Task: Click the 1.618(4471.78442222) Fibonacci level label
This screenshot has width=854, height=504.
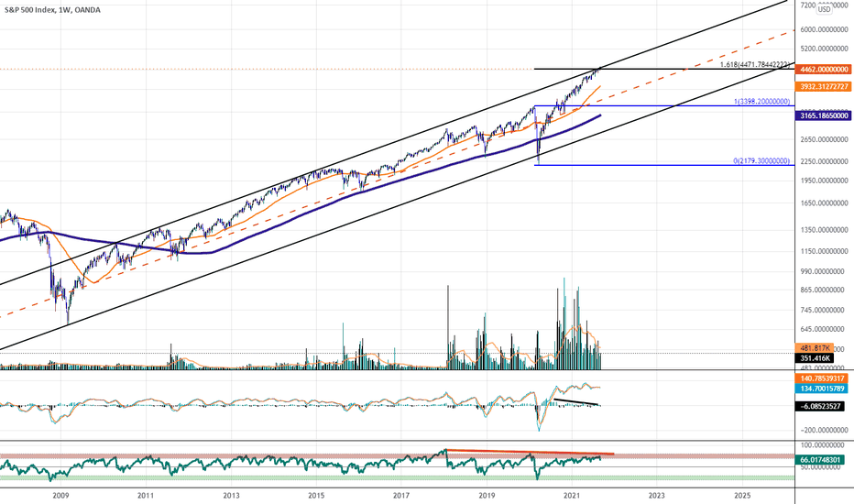Action: pyautogui.click(x=755, y=65)
